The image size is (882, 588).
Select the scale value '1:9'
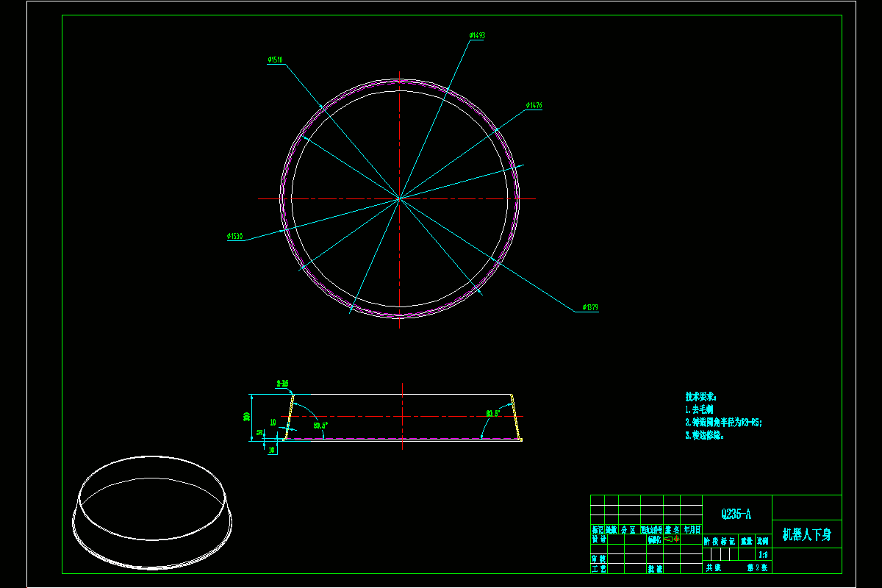pyautogui.click(x=763, y=555)
